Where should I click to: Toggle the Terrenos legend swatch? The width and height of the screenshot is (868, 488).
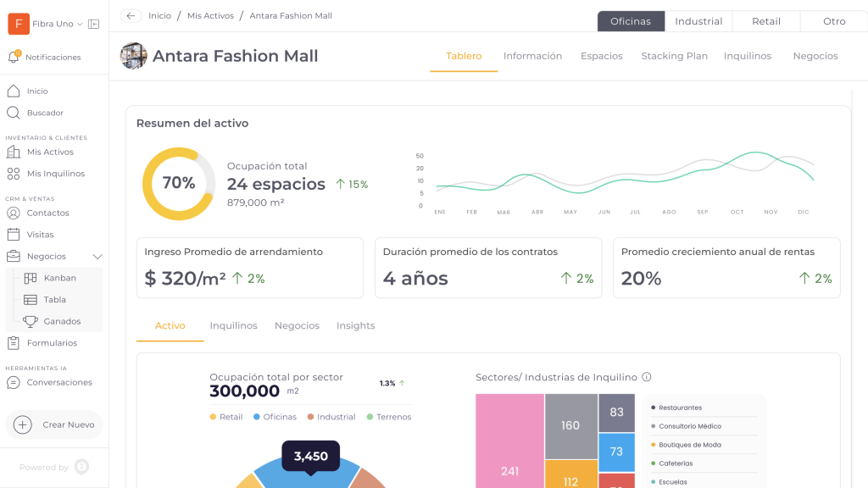370,417
